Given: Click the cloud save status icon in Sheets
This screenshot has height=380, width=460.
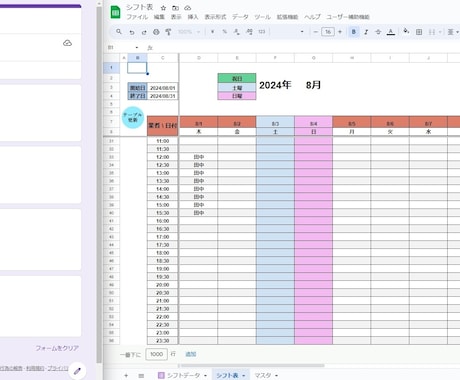Looking at the screenshot, I should pyautogui.click(x=188, y=8).
